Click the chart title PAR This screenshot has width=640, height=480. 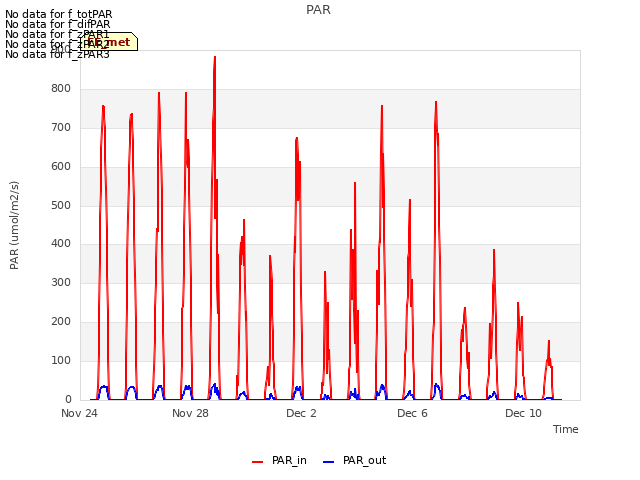318,10
